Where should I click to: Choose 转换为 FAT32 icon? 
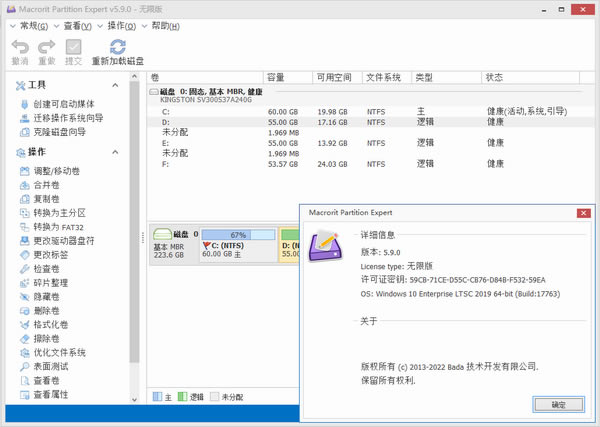pyautogui.click(x=24, y=227)
